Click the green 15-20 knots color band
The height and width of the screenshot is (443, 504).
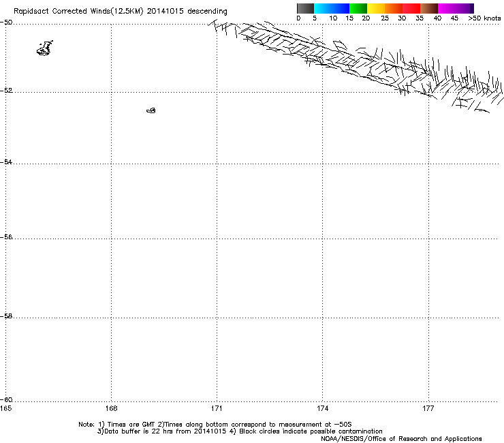pyautogui.click(x=358, y=8)
